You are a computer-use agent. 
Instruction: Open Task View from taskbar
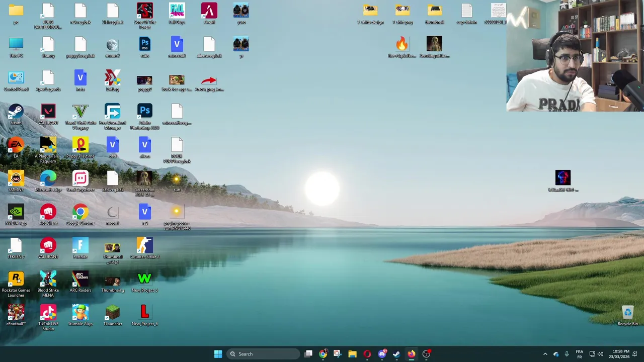tap(308, 354)
